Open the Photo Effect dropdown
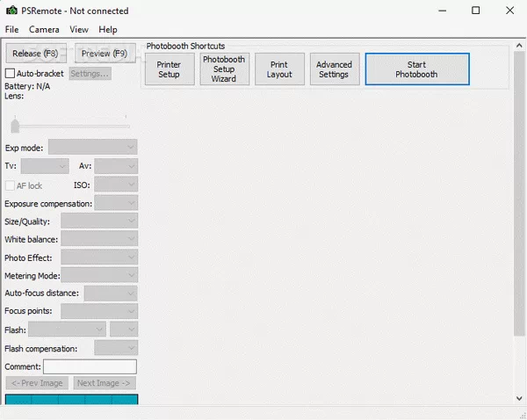The height and width of the screenshot is (420, 527). [99, 257]
